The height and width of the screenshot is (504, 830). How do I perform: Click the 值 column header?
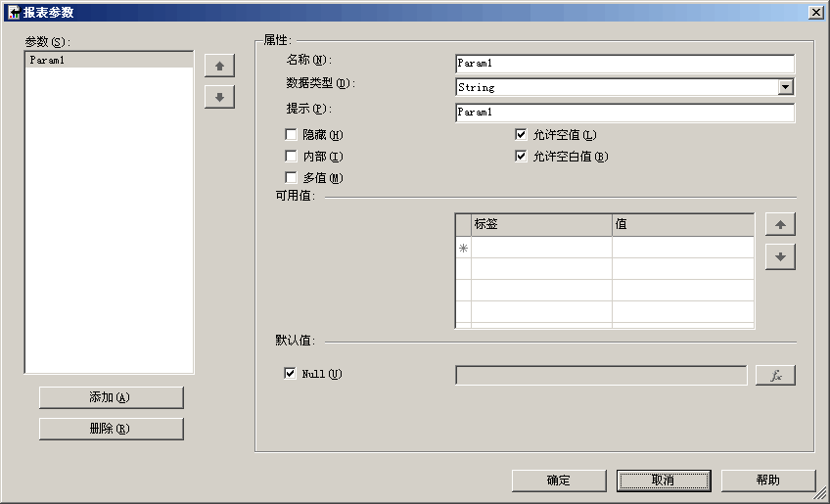pos(683,224)
